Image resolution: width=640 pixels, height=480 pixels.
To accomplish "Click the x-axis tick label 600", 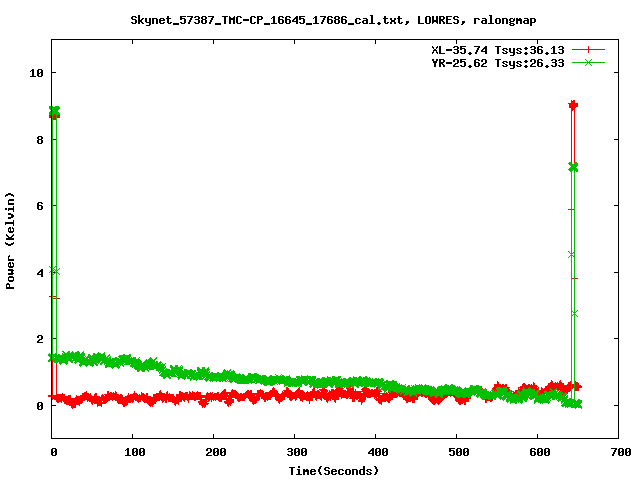I will pyautogui.click(x=540, y=452).
